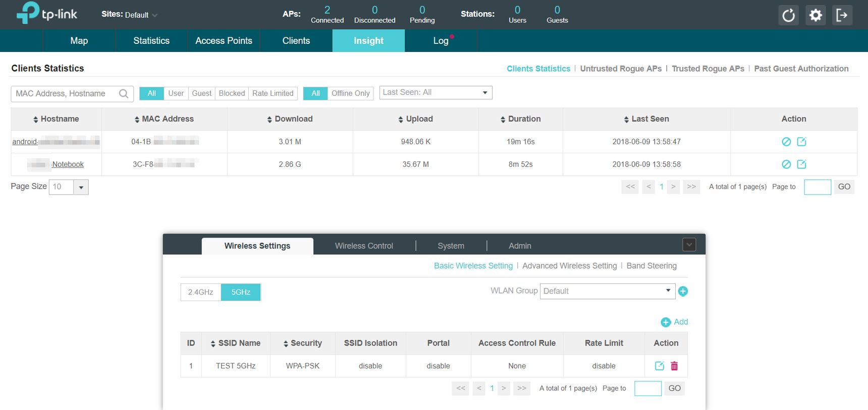Open the Page Size dropdown
This screenshot has height=410, width=868.
[69, 187]
